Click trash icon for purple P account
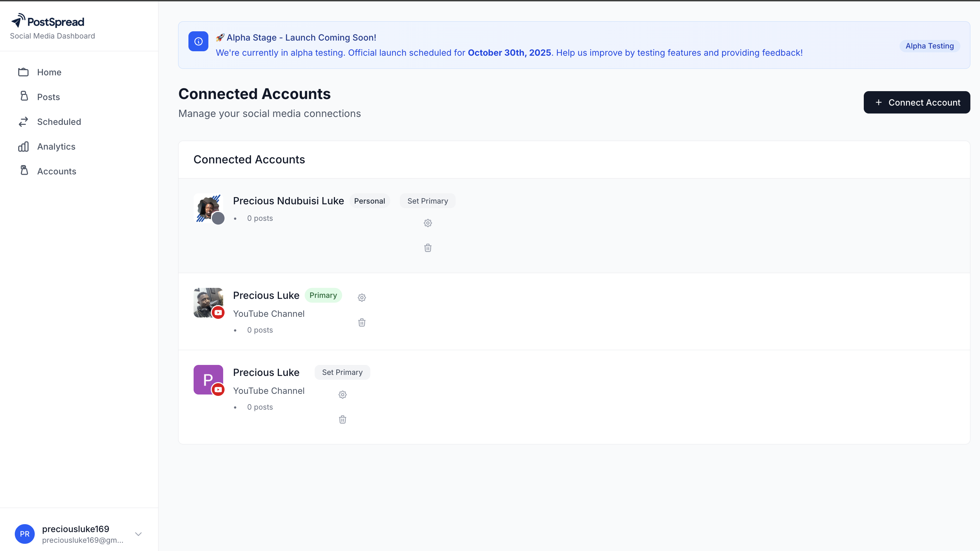This screenshot has width=980, height=551. click(342, 419)
